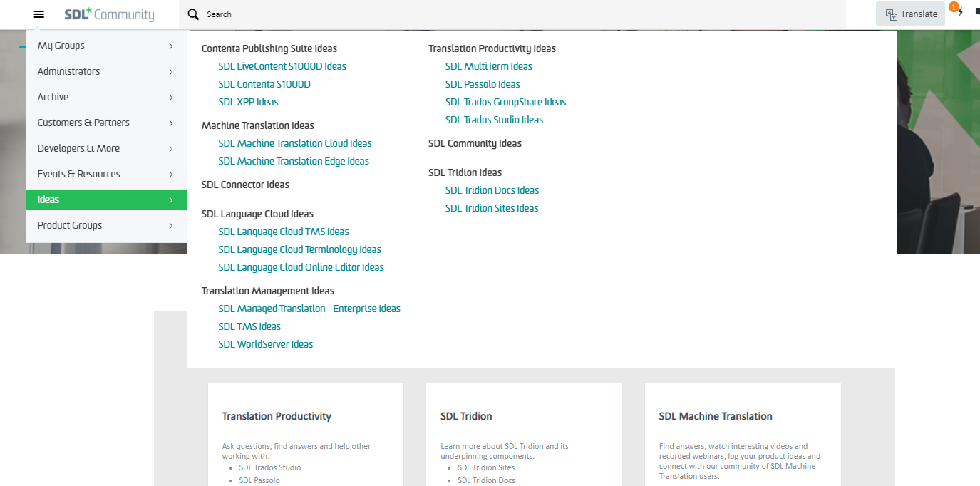Go to SDL Connector Ideas

pos(245,185)
